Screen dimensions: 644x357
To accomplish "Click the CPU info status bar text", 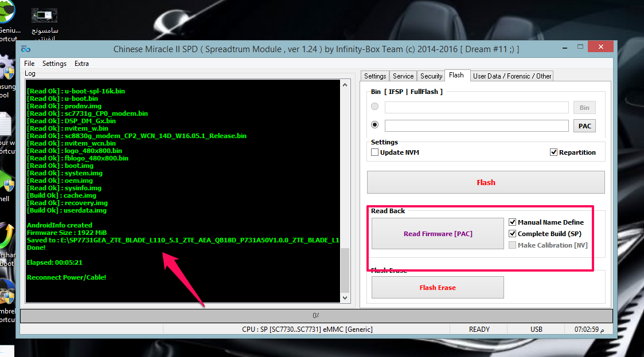I will pos(307,329).
